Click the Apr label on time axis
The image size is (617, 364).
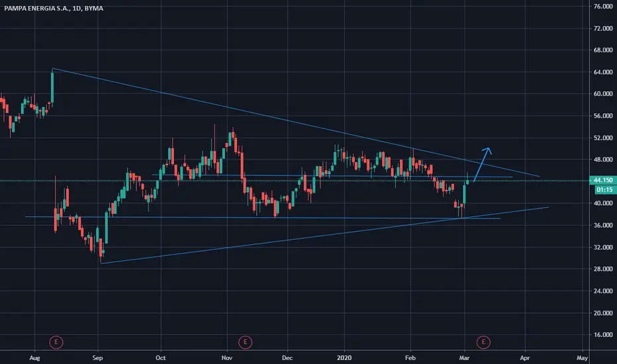pos(524,357)
